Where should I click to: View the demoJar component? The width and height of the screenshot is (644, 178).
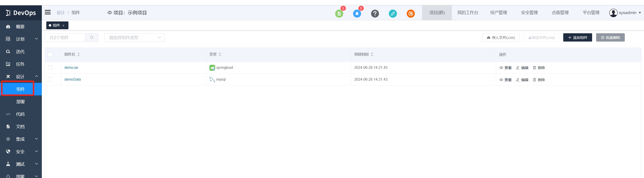[x=506, y=68]
